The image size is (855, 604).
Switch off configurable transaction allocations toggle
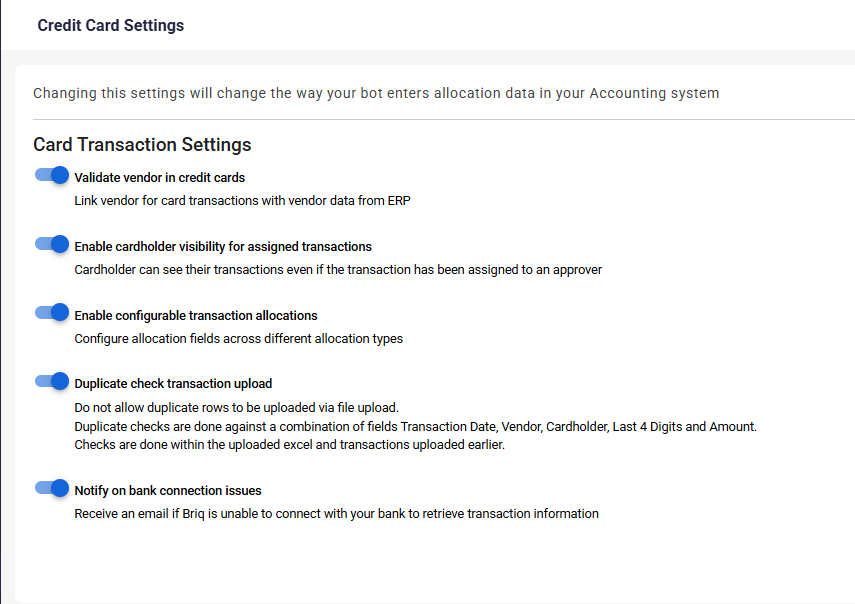[x=52, y=313]
